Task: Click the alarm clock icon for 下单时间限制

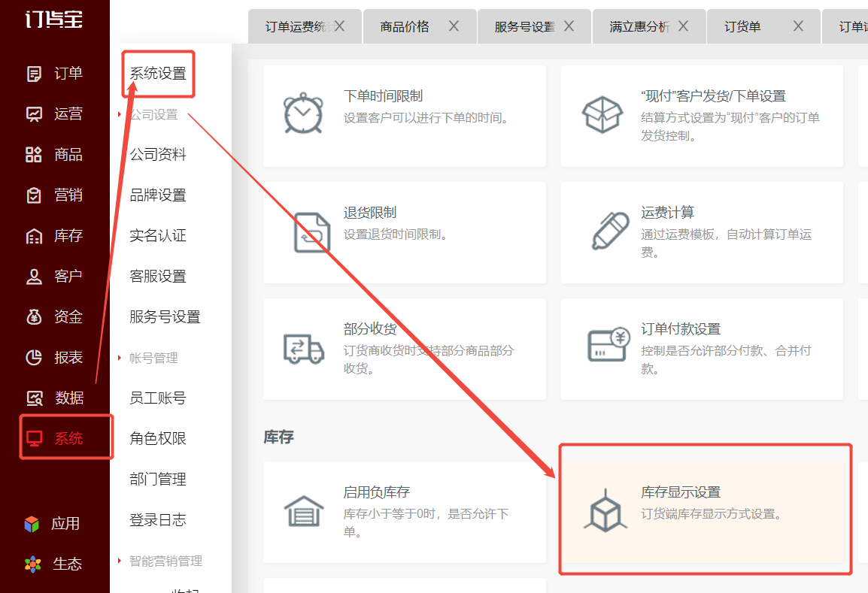Action: point(303,113)
